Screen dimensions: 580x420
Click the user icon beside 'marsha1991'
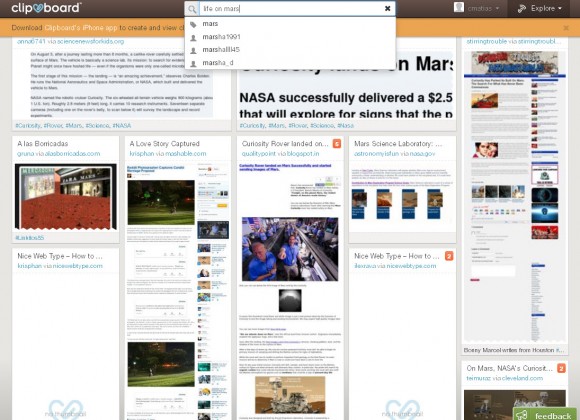[x=193, y=37]
